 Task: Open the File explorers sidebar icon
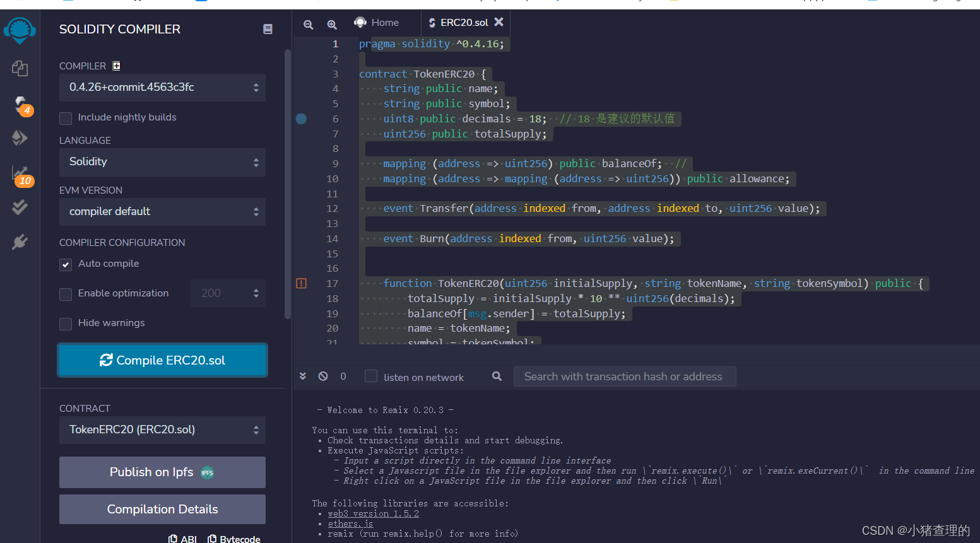point(20,68)
